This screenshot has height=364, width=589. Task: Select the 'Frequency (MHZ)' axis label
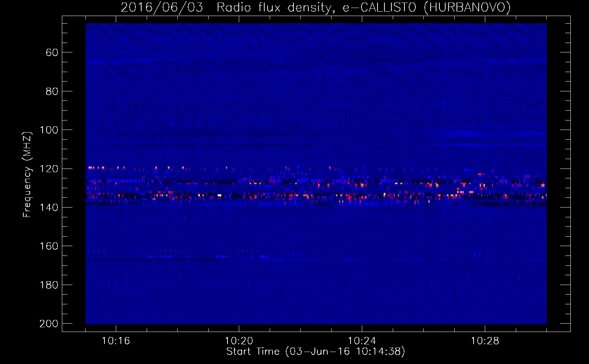(x=27, y=175)
